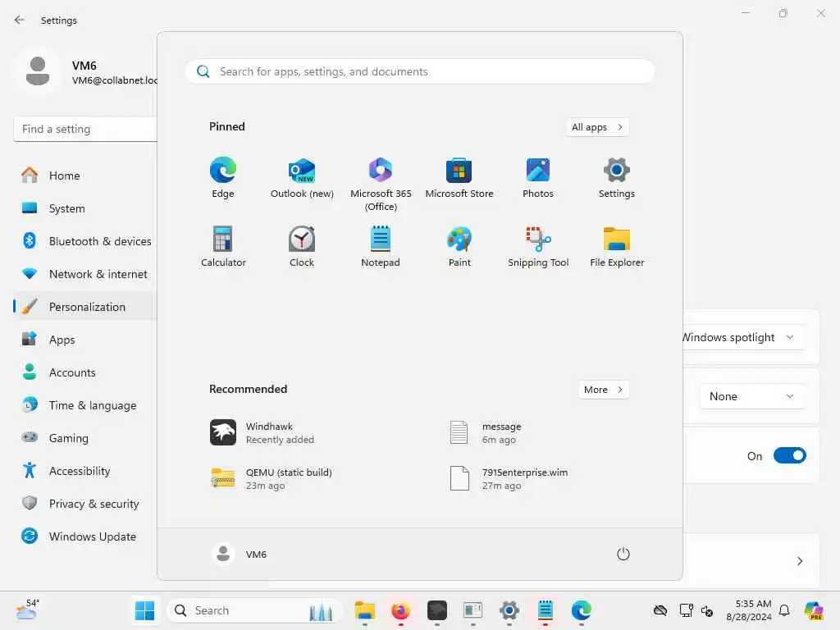
Task: Show More recommended items
Action: pyautogui.click(x=603, y=390)
